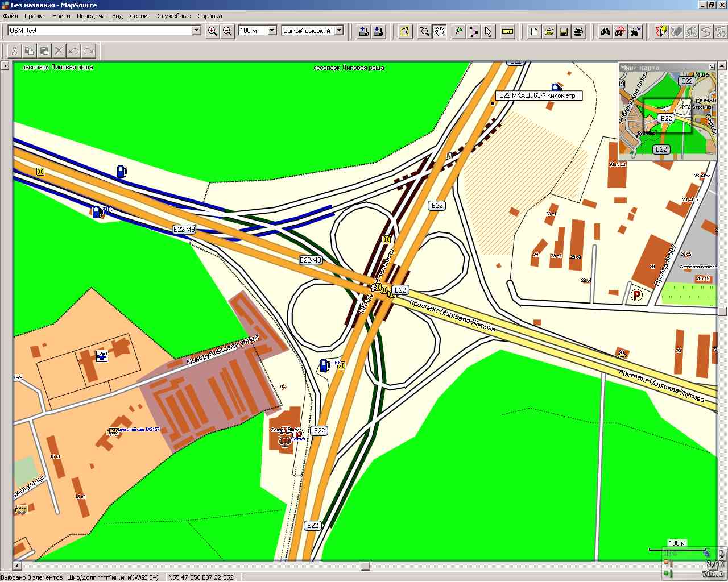The image size is (728, 582).
Task: Switch to the arrow Selection tool
Action: point(488,31)
